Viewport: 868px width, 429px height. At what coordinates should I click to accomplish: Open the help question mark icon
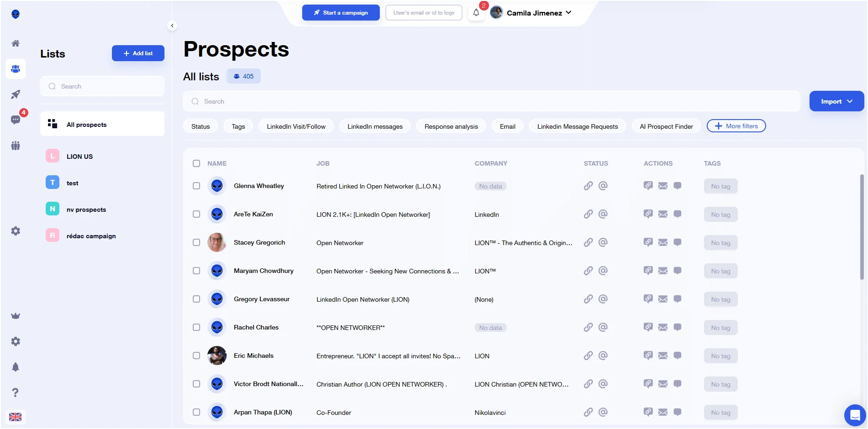pos(16,392)
